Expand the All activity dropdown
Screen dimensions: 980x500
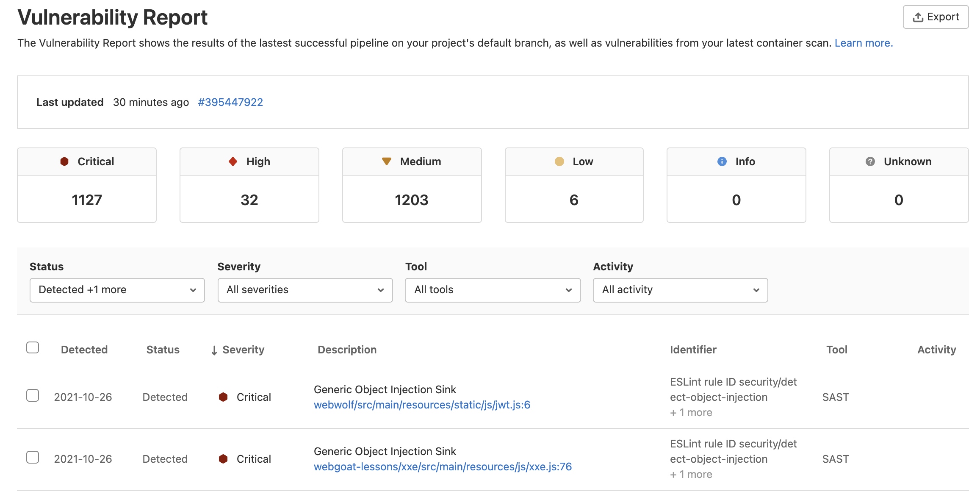pyautogui.click(x=680, y=290)
